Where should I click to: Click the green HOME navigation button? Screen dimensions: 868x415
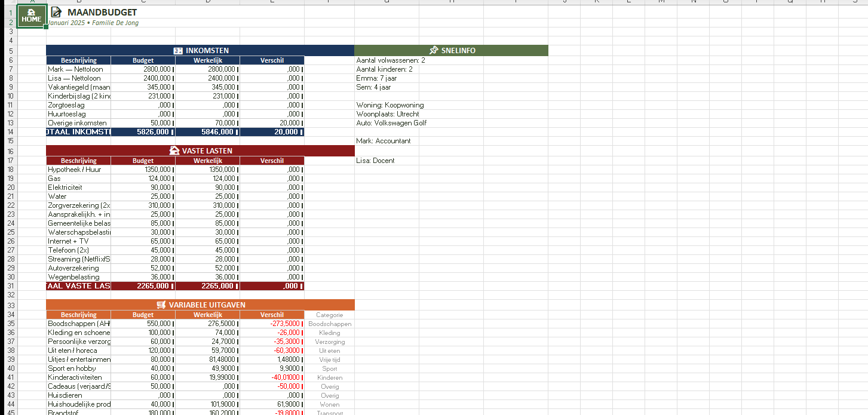(x=32, y=16)
